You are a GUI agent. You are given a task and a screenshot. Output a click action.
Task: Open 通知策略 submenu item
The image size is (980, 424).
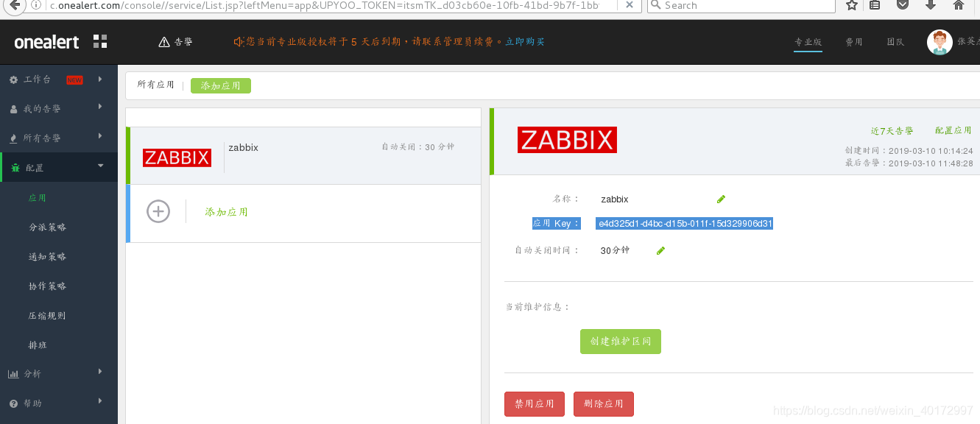[x=47, y=257]
